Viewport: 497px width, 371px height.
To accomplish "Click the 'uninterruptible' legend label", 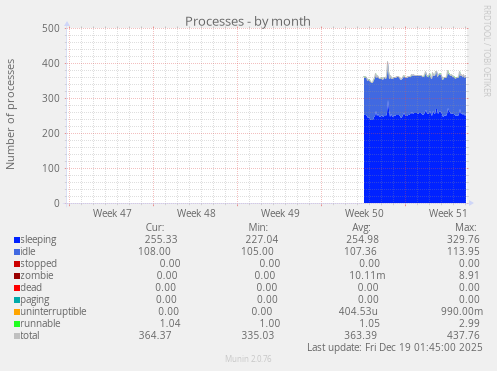I will [53, 312].
